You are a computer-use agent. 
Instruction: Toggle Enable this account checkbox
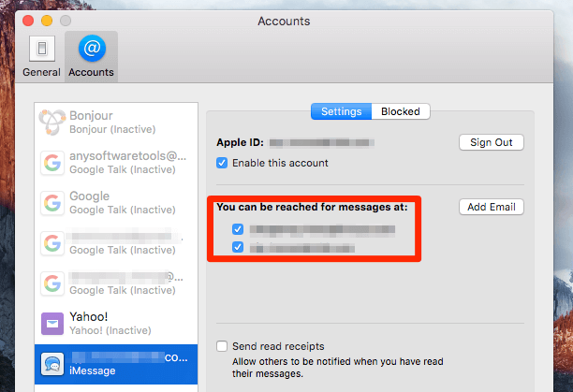tap(222, 163)
